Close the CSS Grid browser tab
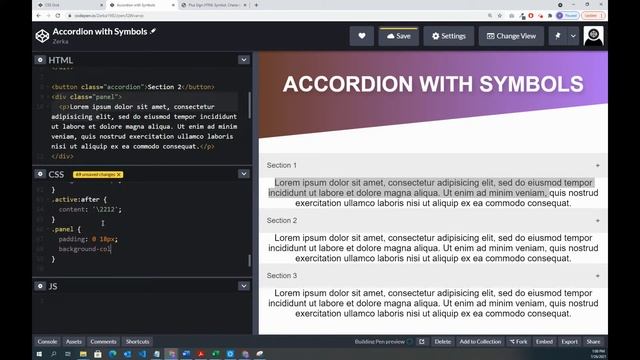 point(101,5)
